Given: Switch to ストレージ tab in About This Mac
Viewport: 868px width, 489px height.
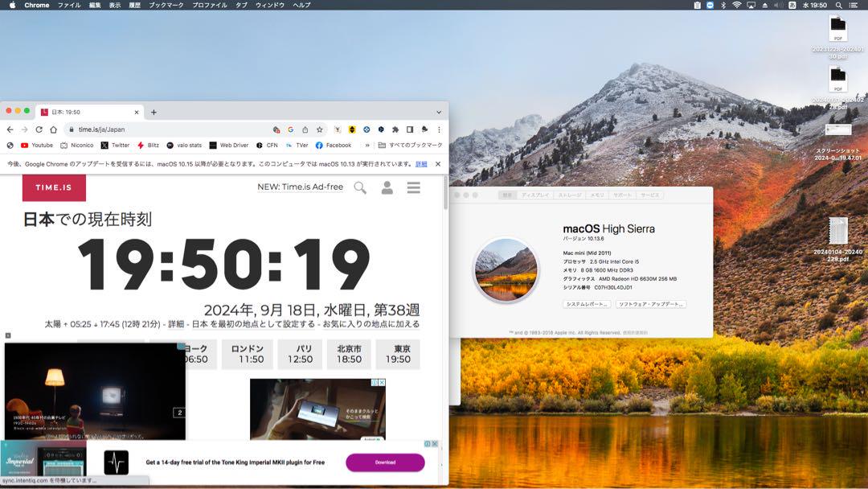Looking at the screenshot, I should pyautogui.click(x=570, y=195).
